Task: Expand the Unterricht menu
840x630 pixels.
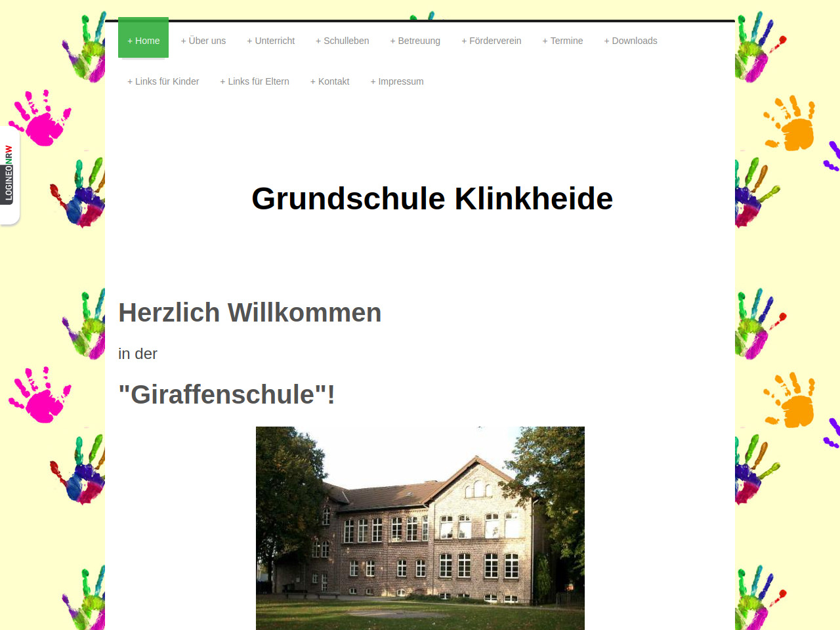Action: (270, 41)
